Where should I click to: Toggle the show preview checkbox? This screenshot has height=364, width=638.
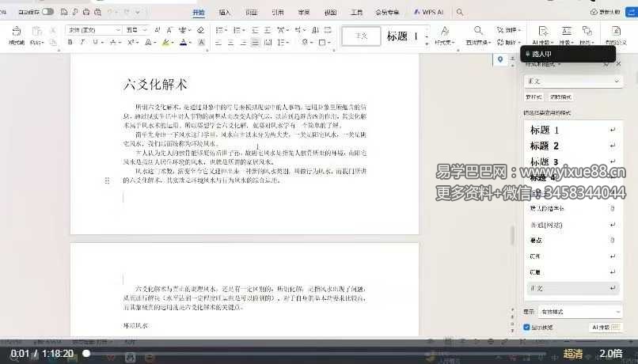526,327
